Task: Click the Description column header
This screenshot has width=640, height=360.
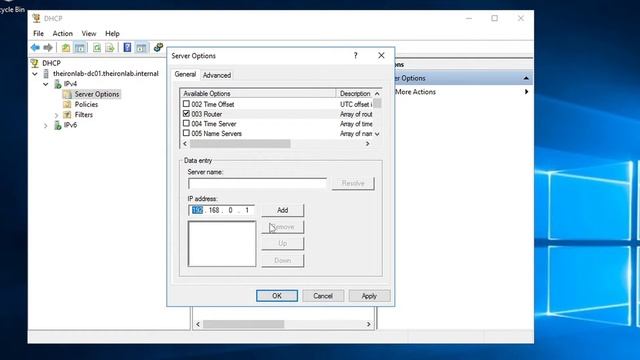Action: tap(354, 93)
